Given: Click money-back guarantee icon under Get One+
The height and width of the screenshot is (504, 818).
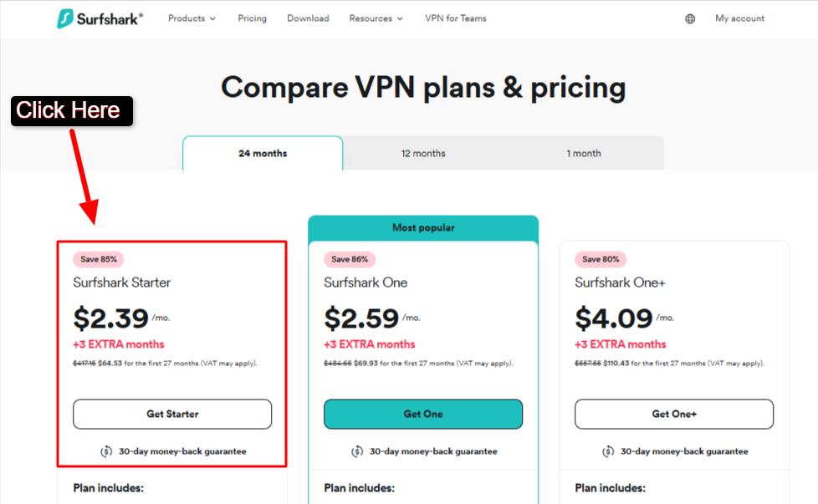Looking at the screenshot, I should (606, 451).
